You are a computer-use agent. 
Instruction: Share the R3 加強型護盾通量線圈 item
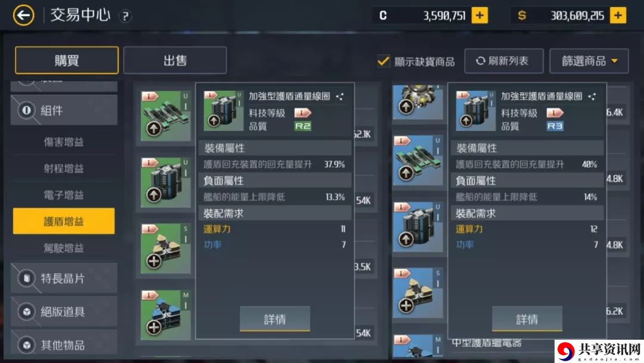pyautogui.click(x=592, y=97)
